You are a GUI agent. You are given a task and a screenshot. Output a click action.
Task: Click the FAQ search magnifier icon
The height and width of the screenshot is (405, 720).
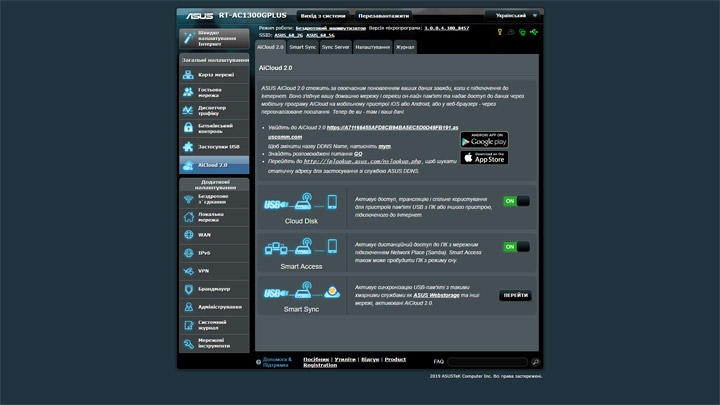(535, 362)
